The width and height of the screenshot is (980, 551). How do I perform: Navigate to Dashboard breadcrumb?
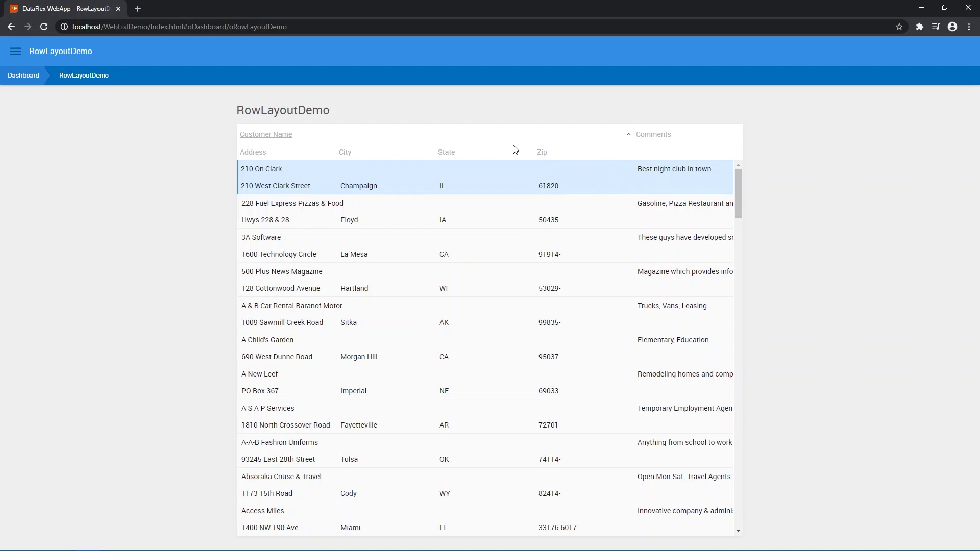tap(23, 76)
